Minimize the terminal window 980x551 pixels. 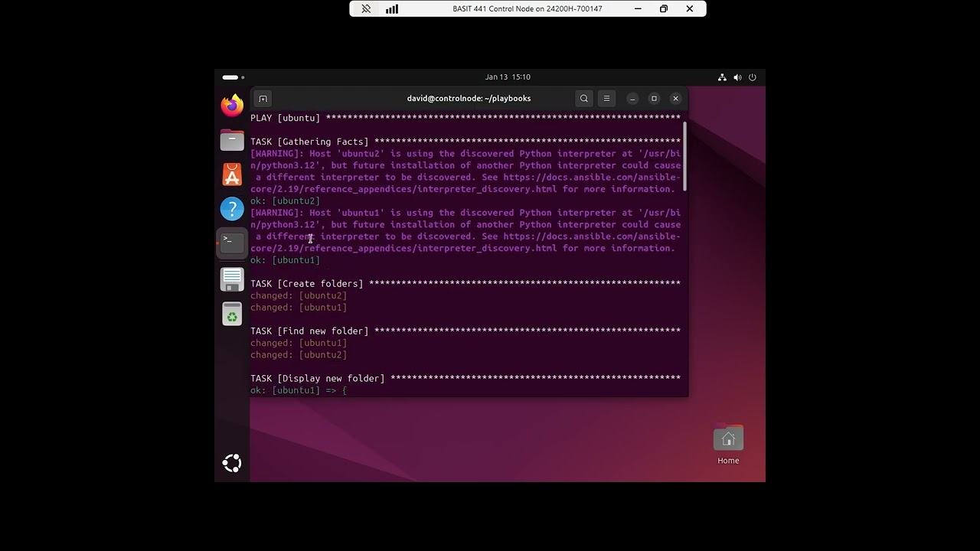pos(632,99)
